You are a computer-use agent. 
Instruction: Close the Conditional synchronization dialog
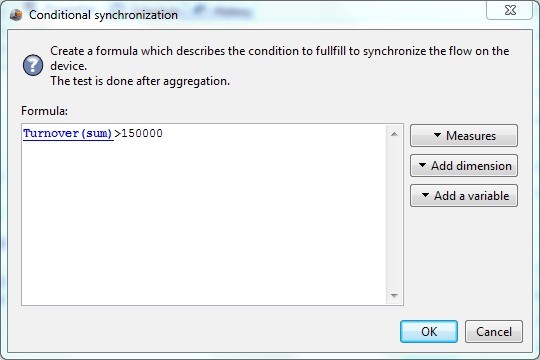coord(510,10)
